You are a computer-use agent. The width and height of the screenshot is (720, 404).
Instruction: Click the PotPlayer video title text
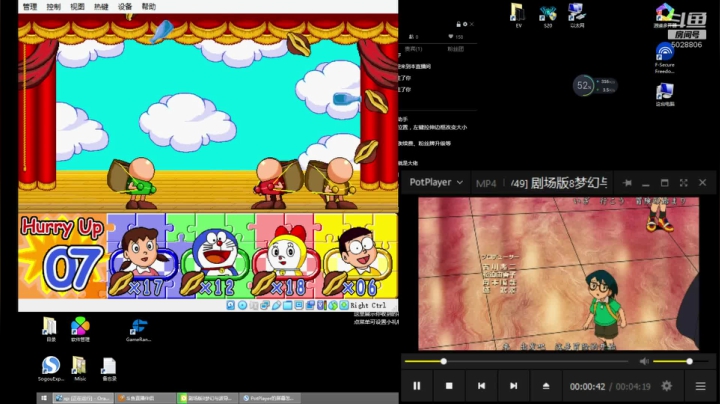(x=559, y=183)
